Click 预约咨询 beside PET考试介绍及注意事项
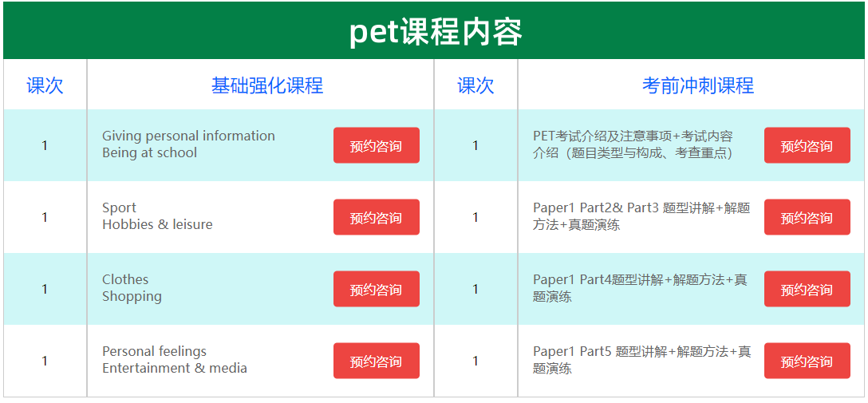The height and width of the screenshot is (403, 868). tap(807, 145)
